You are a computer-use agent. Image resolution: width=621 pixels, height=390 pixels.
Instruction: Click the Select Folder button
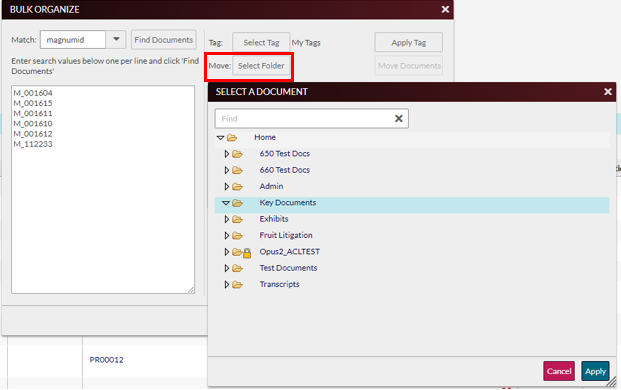[261, 66]
